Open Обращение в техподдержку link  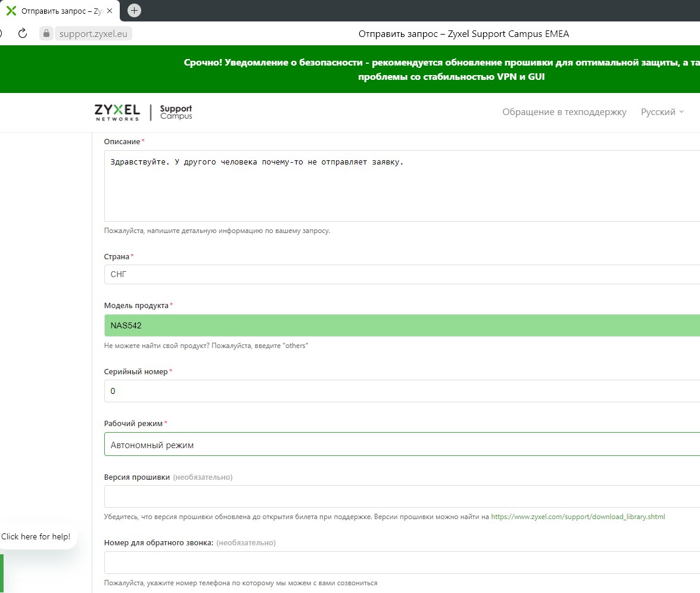pyautogui.click(x=564, y=111)
